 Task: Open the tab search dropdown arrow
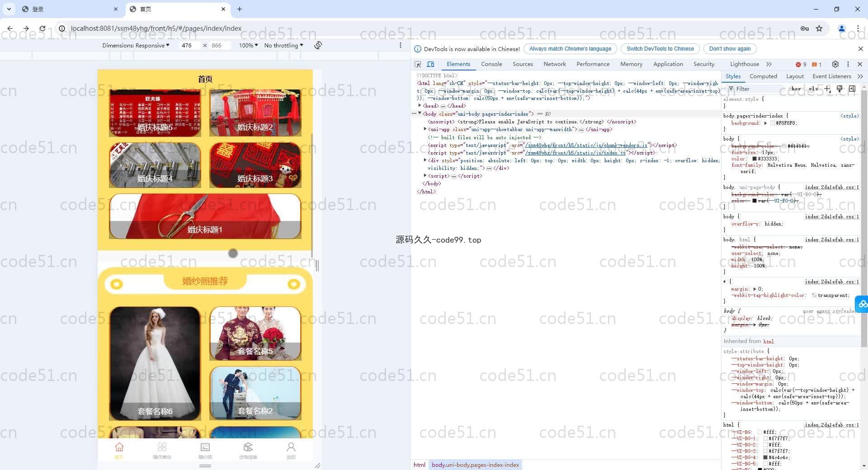[x=9, y=9]
